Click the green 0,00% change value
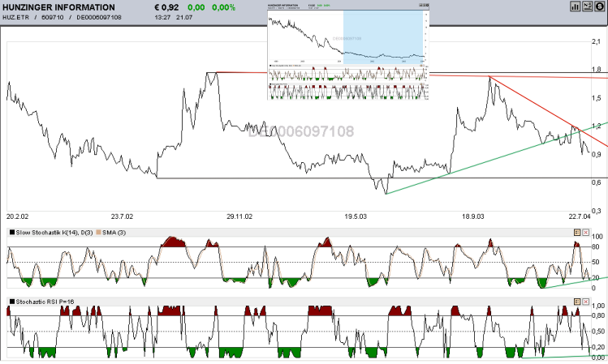This screenshot has width=608, height=364. click(224, 7)
